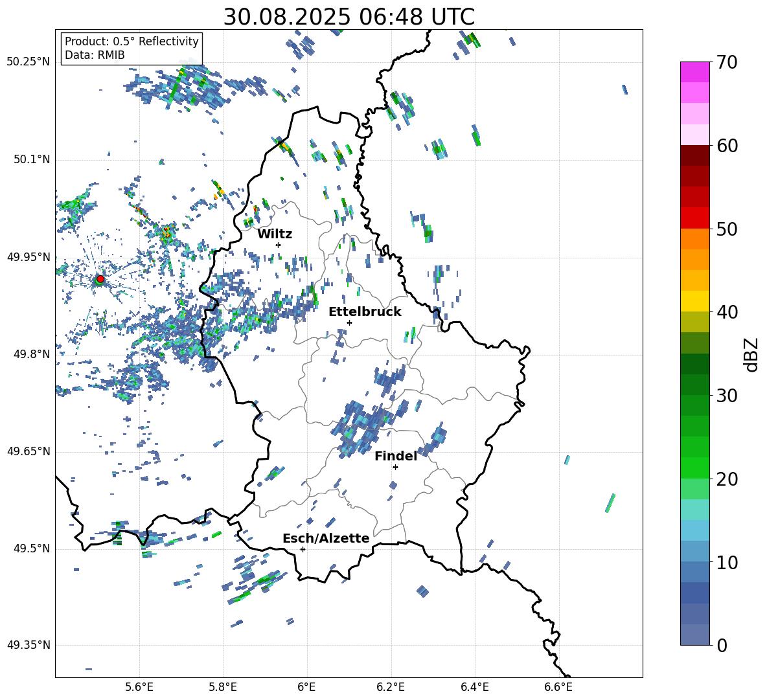The height and width of the screenshot is (700, 767).
Task: Click the colorbar value 60
Action: coord(727,146)
